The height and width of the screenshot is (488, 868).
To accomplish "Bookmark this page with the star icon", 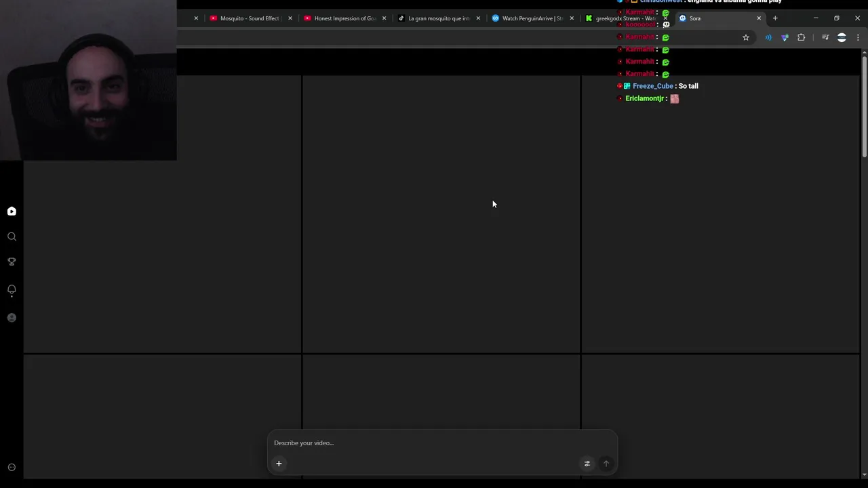I will click(746, 37).
